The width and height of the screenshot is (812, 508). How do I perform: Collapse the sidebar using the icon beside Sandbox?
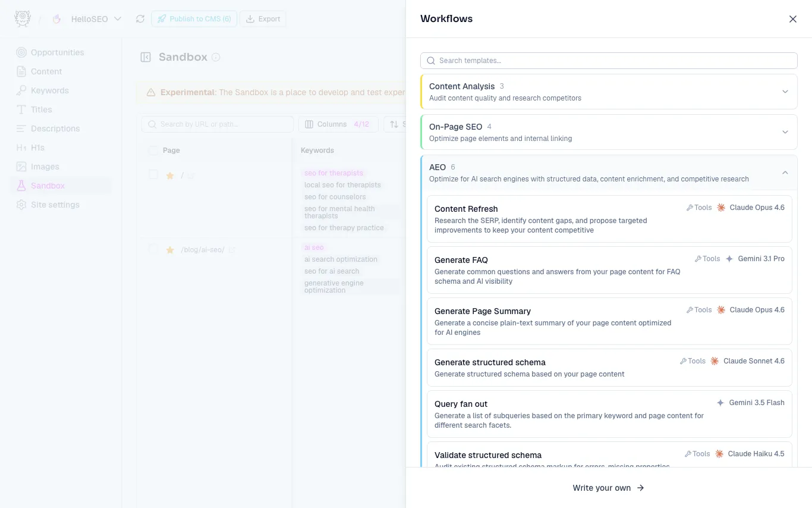146,57
